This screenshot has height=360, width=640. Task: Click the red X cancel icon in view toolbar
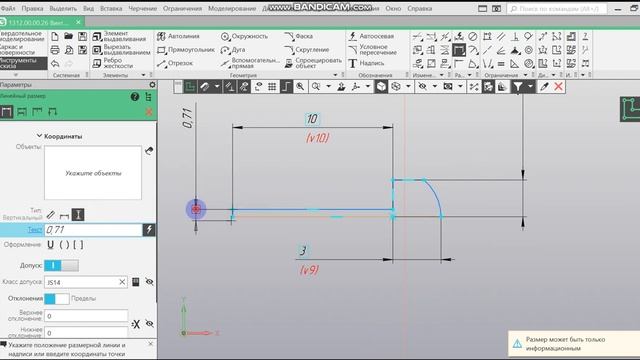coord(558,87)
